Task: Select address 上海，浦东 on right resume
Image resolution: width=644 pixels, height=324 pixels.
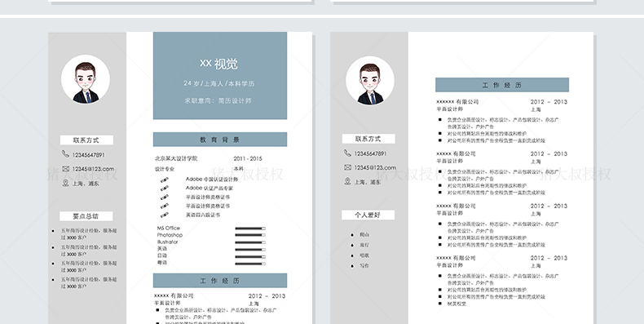Action: pos(368,182)
